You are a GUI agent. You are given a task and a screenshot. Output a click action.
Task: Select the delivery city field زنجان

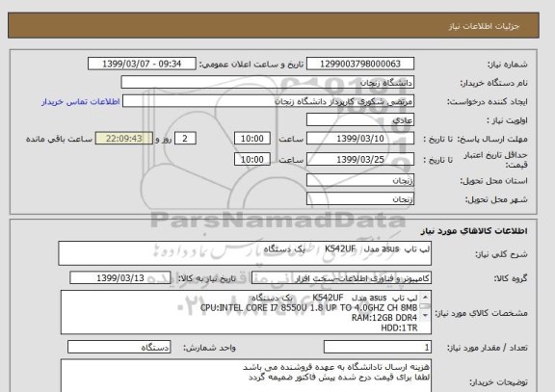click(360, 199)
